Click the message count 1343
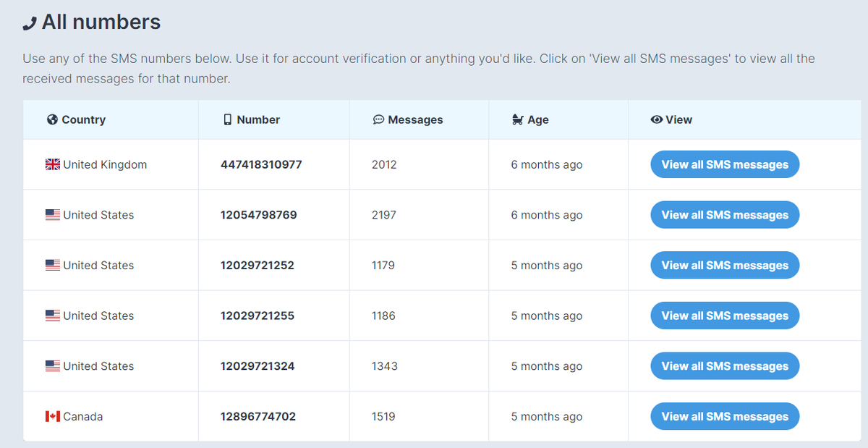868x448 pixels. point(385,366)
